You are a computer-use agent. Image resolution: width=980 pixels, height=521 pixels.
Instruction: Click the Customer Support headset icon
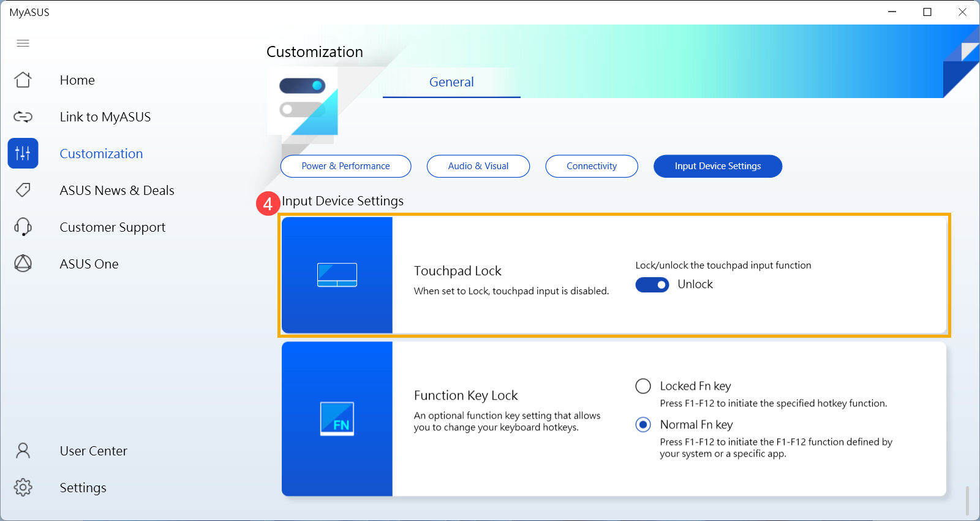coord(23,227)
